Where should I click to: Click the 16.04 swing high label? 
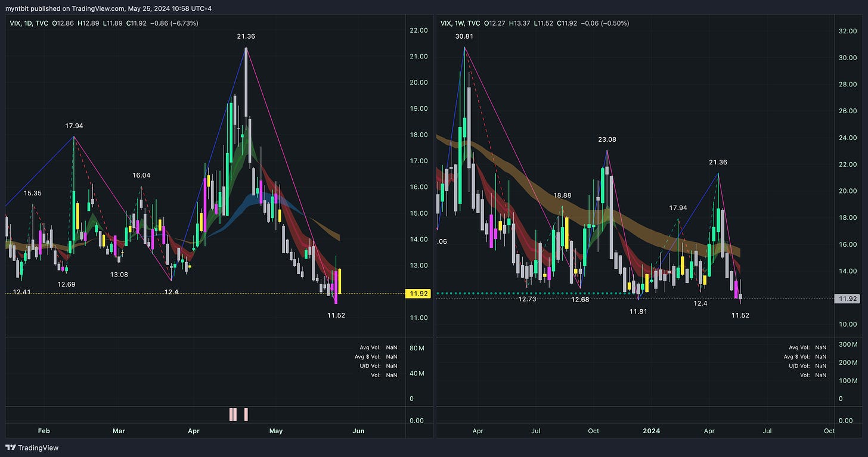pos(141,175)
